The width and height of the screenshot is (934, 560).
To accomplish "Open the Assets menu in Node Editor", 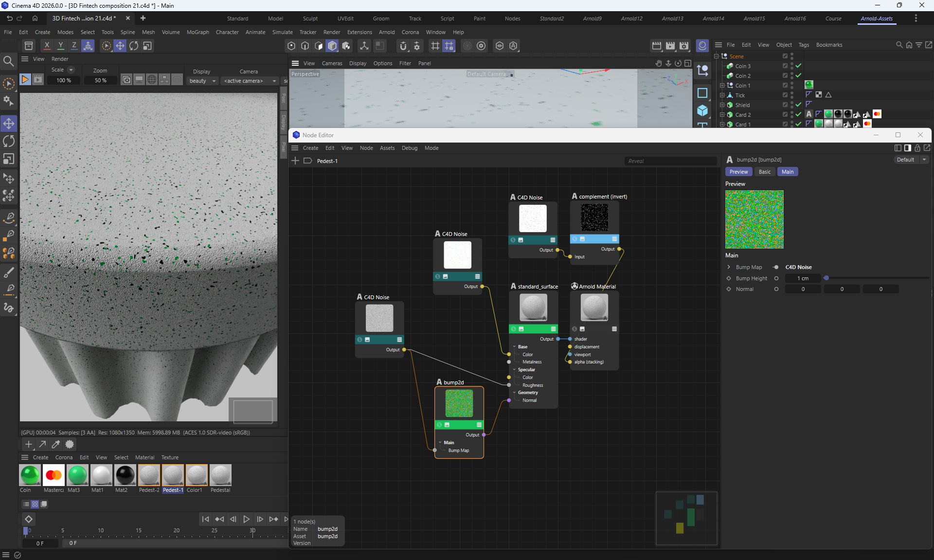I will coord(387,148).
